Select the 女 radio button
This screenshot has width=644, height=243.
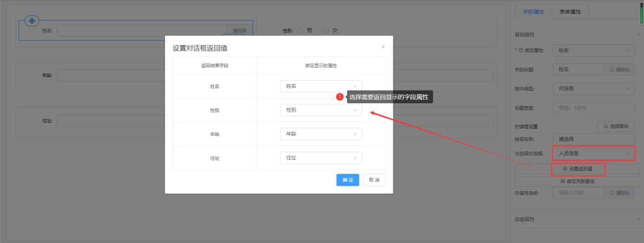coord(326,31)
